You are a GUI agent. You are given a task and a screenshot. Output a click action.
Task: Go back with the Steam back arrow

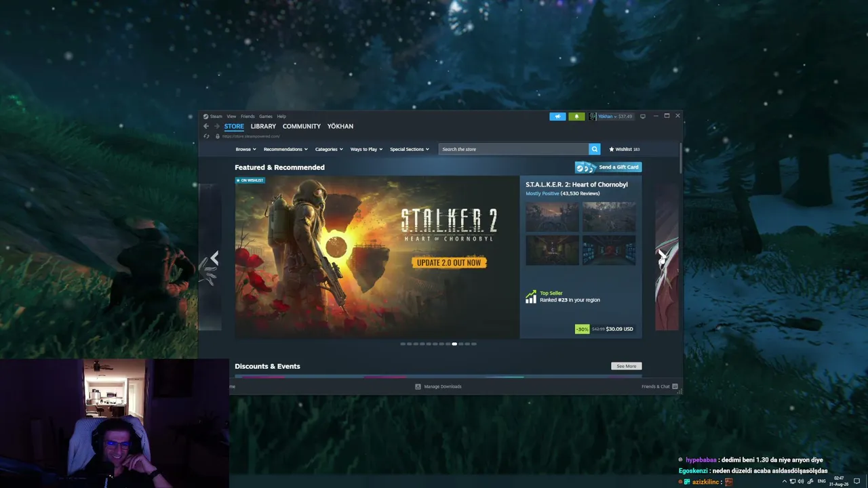click(x=206, y=126)
